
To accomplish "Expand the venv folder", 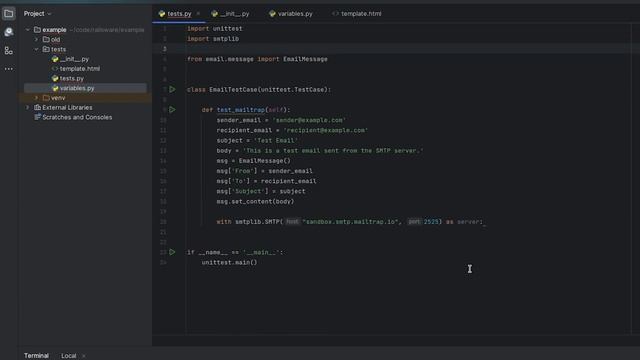I will coord(36,98).
